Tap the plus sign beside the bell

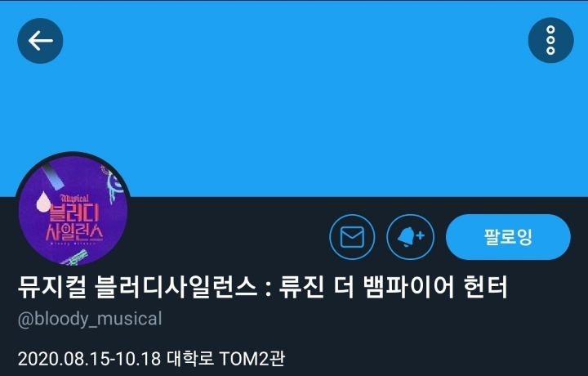click(421, 235)
